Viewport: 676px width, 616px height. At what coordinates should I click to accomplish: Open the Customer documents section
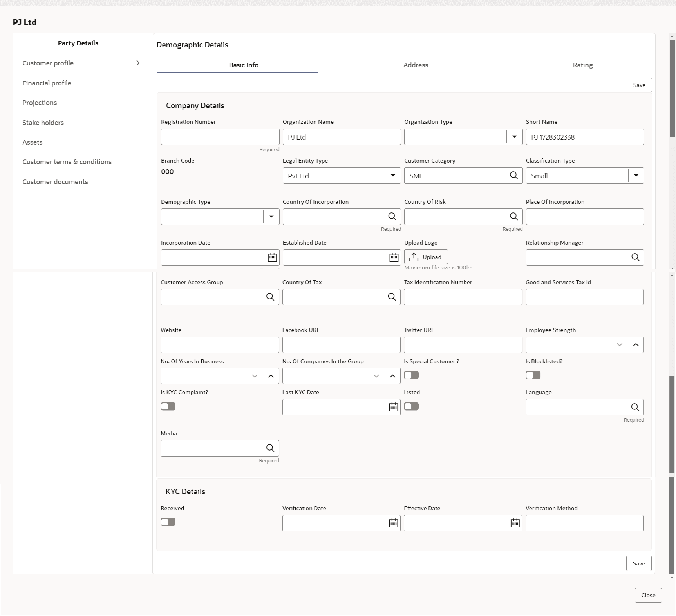click(x=55, y=182)
